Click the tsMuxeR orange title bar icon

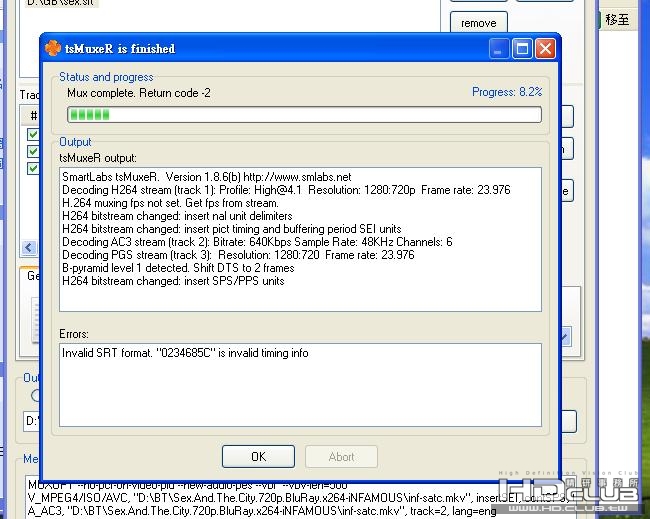click(53, 48)
